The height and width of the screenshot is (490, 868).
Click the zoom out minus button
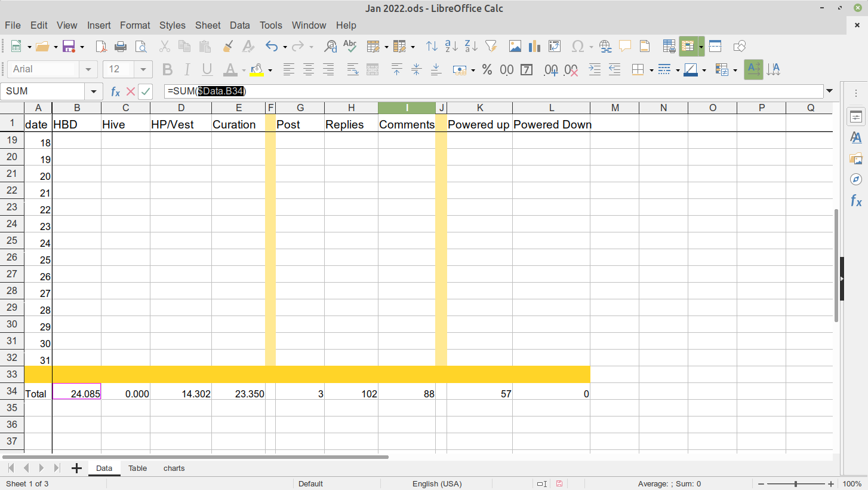[761, 484]
